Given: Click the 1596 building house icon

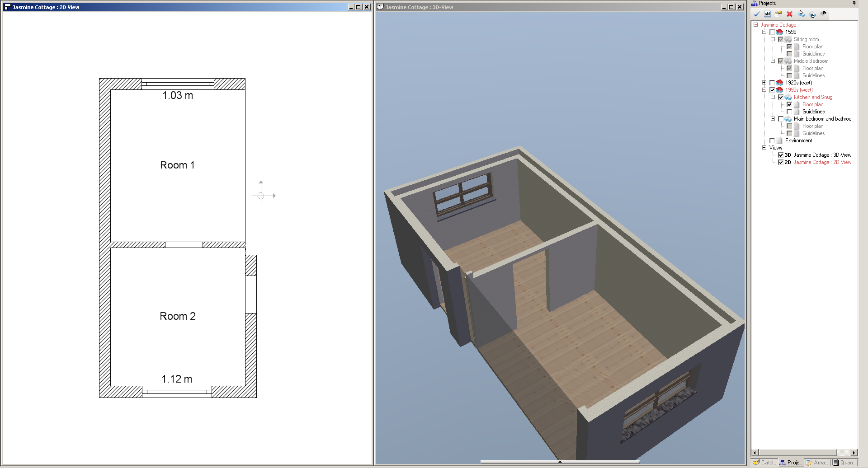Looking at the screenshot, I should (779, 32).
